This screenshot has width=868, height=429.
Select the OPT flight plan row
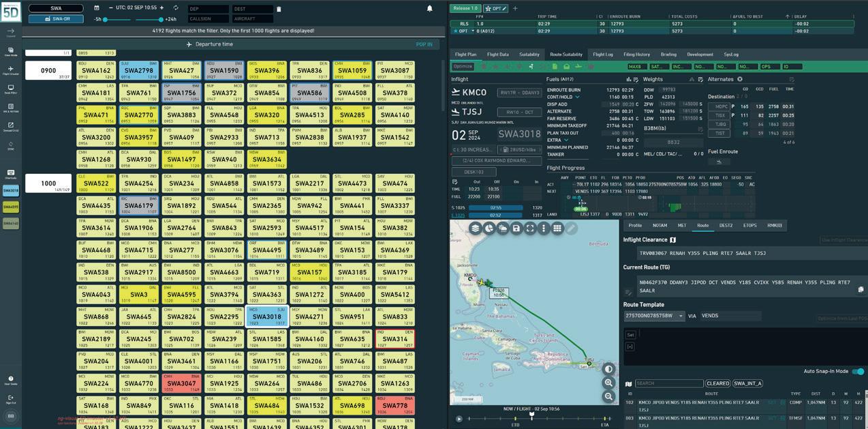click(652, 31)
